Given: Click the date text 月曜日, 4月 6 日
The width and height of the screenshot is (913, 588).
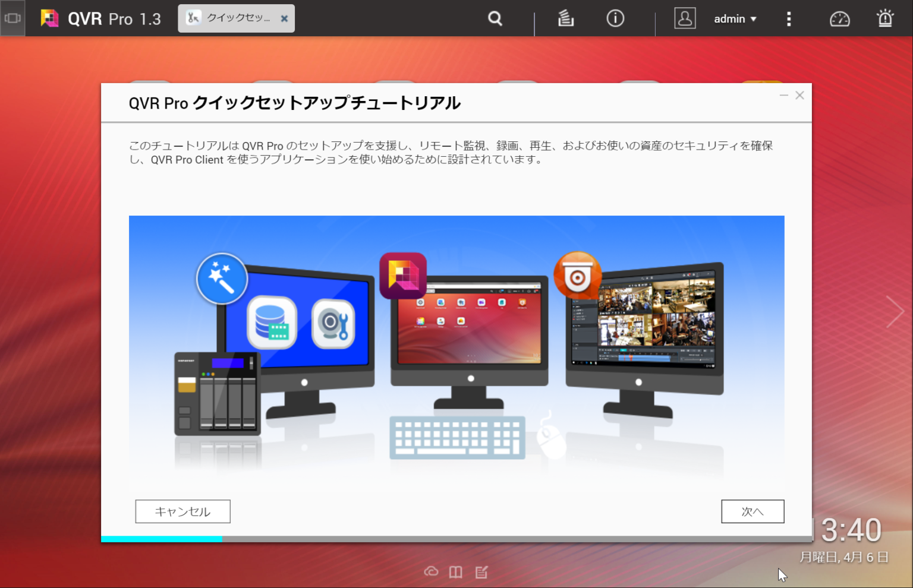Looking at the screenshot, I should click(x=844, y=557).
